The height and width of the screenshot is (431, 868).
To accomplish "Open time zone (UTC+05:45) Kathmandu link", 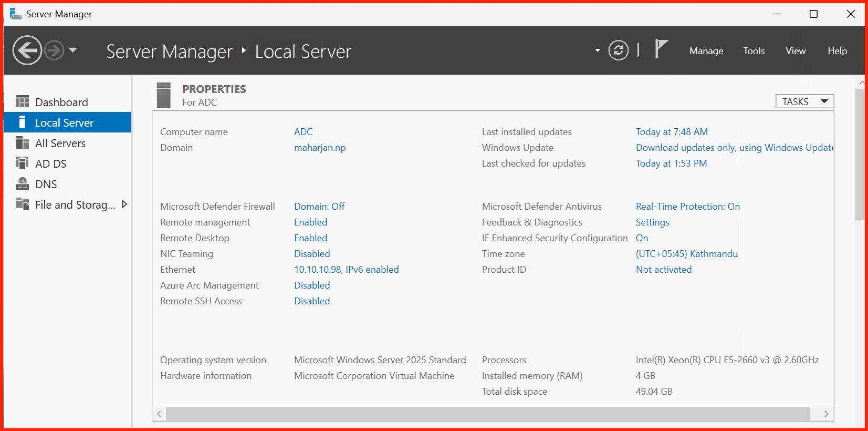I will coord(687,254).
